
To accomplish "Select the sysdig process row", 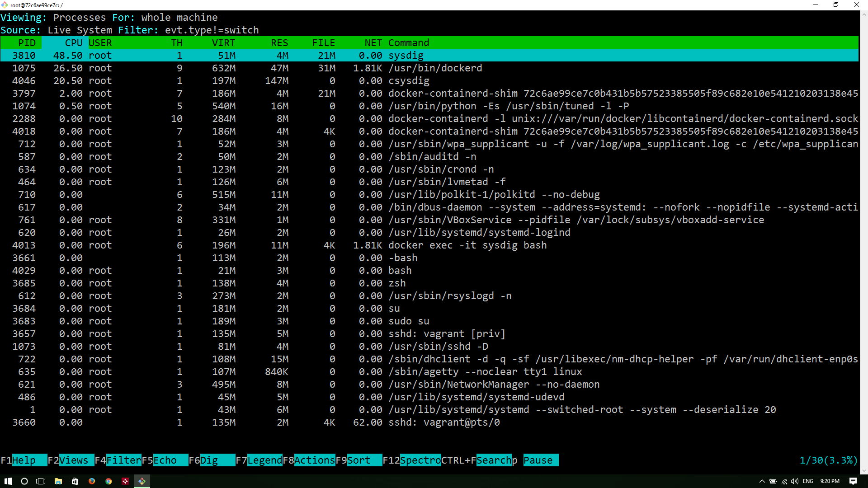I will [429, 55].
